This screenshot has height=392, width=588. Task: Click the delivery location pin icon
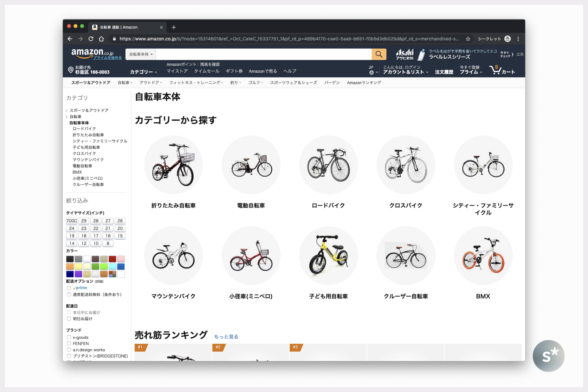(x=71, y=70)
